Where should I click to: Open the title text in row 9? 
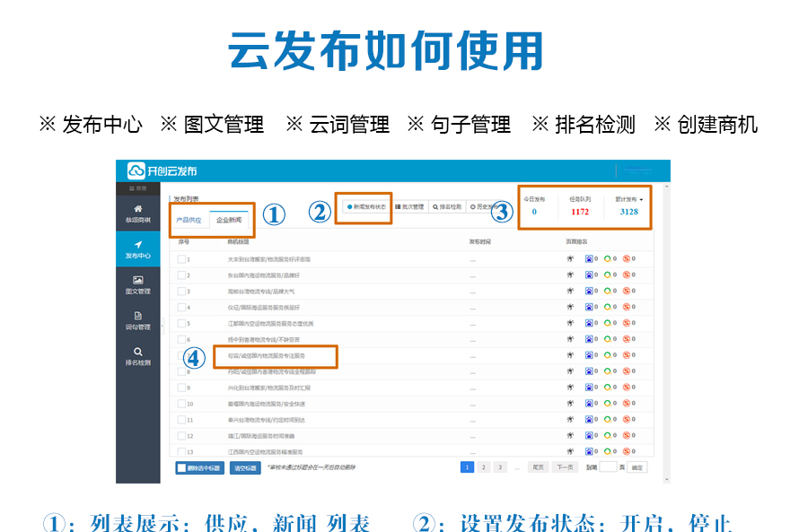(269, 388)
